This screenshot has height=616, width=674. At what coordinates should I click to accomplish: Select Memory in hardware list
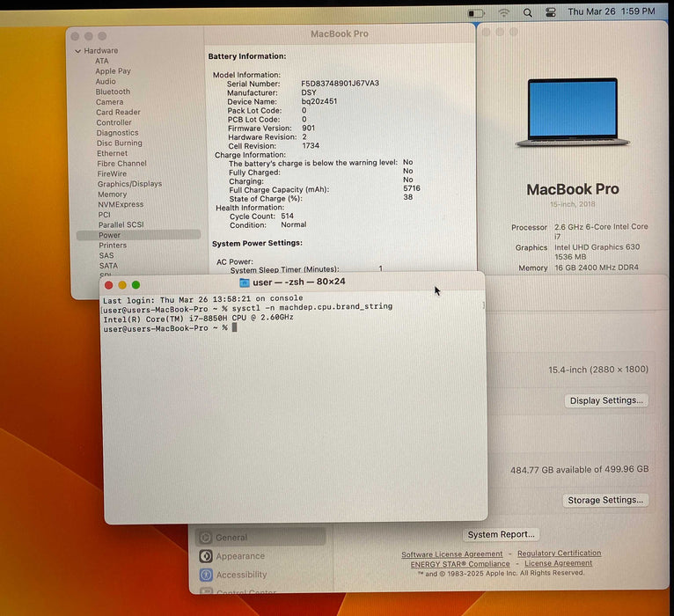pos(113,194)
